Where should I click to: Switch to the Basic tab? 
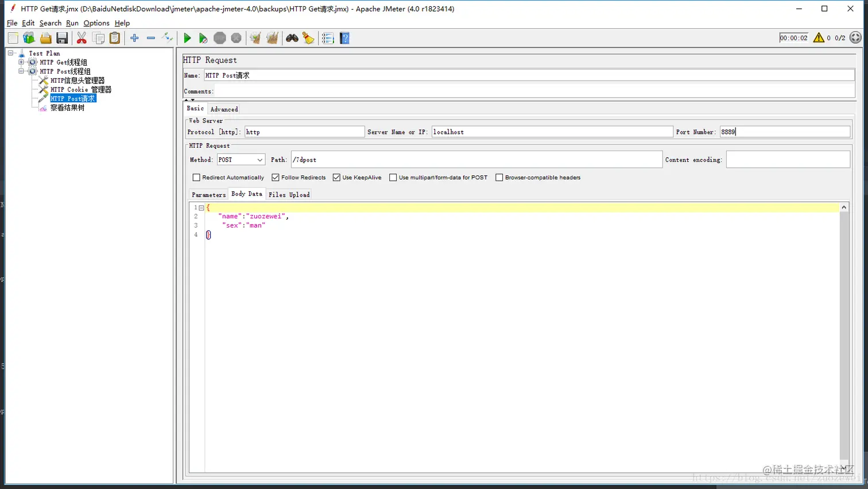coord(195,108)
